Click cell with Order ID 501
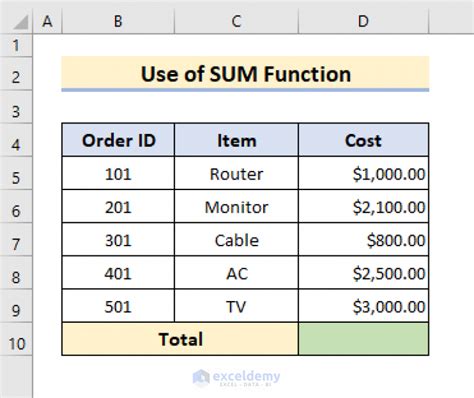Image resolution: width=474 pixels, height=398 pixels. pyautogui.click(x=118, y=306)
